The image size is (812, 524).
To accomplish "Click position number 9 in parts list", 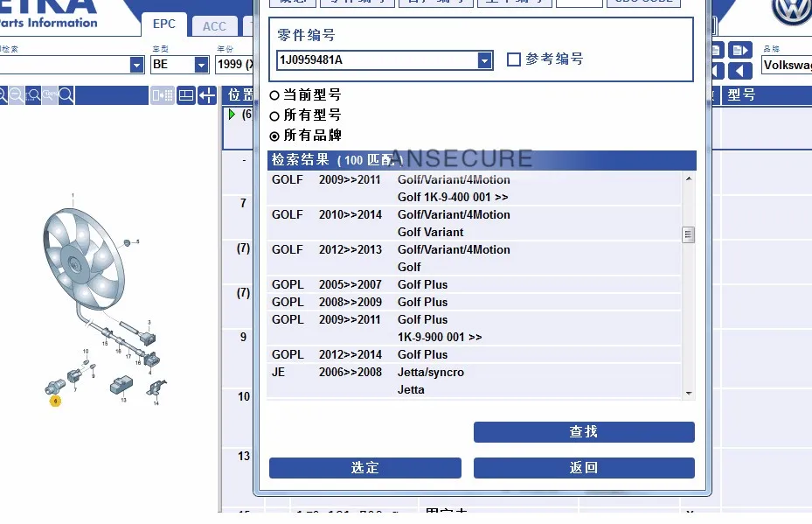I will (x=243, y=337).
